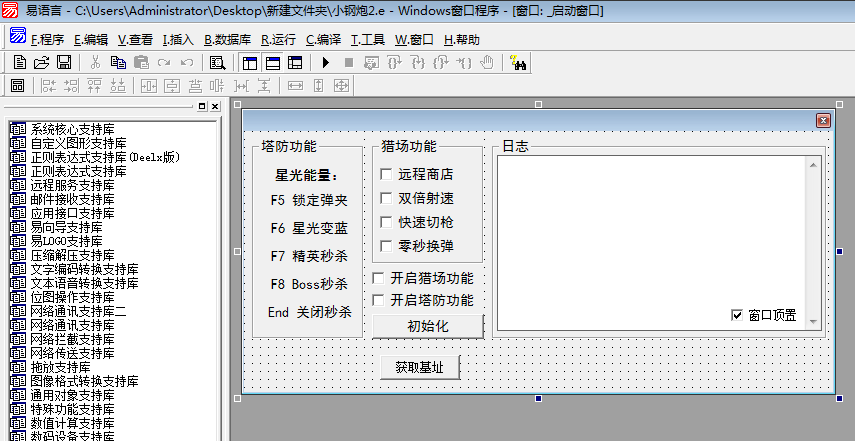855x441 pixels.
Task: Open the T.工具 menu
Action: pyautogui.click(x=367, y=40)
